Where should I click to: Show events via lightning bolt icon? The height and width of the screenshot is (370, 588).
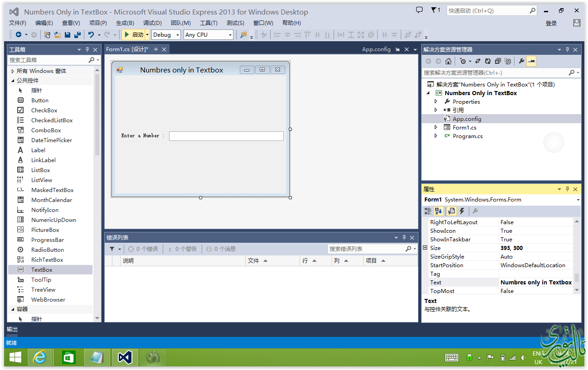pos(462,211)
